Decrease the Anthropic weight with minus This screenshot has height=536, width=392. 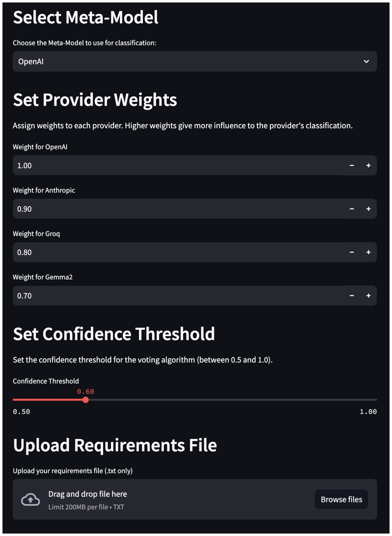pos(352,209)
